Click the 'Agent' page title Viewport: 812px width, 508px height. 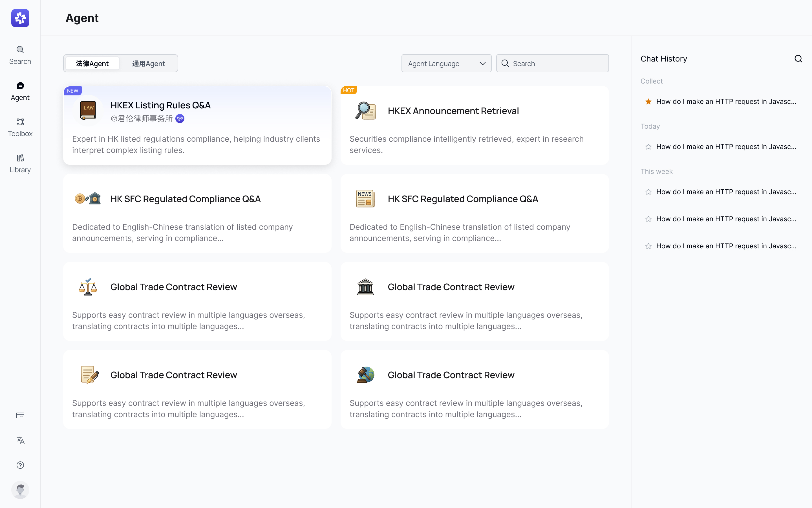pos(82,18)
